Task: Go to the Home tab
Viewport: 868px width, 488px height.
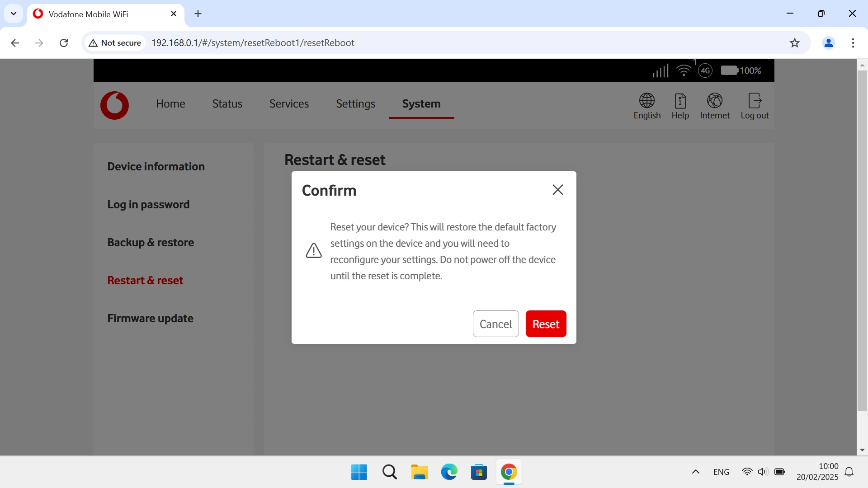Action: pyautogui.click(x=170, y=104)
